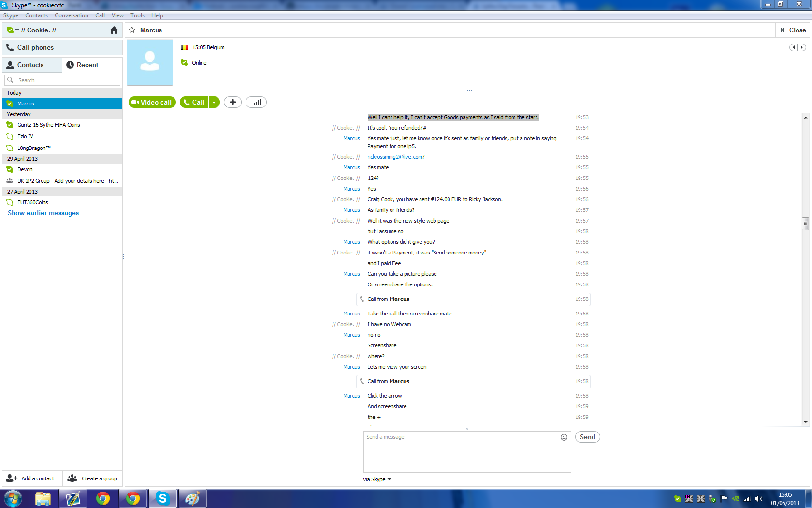Click the next conversation arrow
Image resolution: width=812 pixels, height=508 pixels.
[802, 47]
